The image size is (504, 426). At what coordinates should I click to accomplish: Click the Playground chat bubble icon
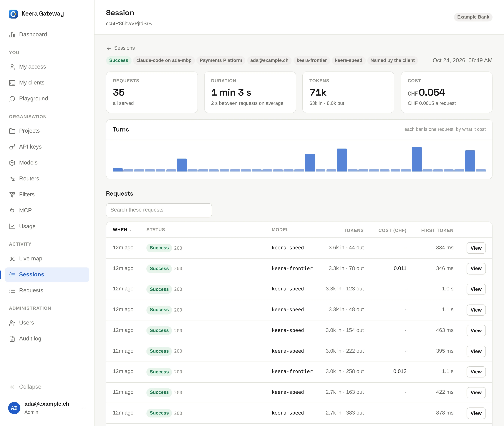[12, 99]
